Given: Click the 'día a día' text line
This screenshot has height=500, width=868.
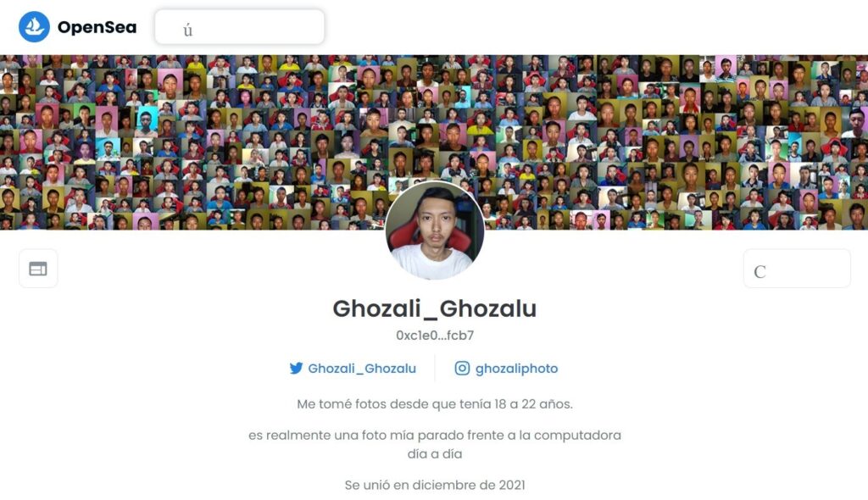Looking at the screenshot, I should click(x=435, y=453).
